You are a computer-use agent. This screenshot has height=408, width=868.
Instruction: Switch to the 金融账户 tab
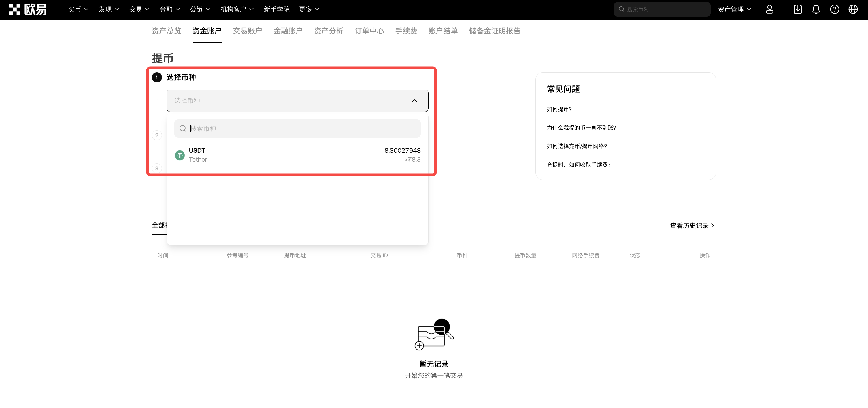(288, 31)
